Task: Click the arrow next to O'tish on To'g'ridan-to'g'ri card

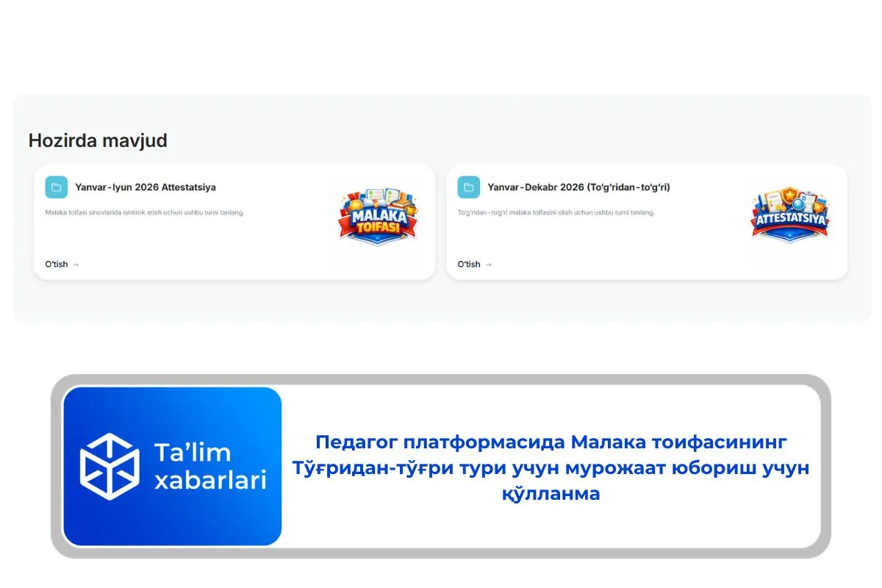Action: coord(489,265)
